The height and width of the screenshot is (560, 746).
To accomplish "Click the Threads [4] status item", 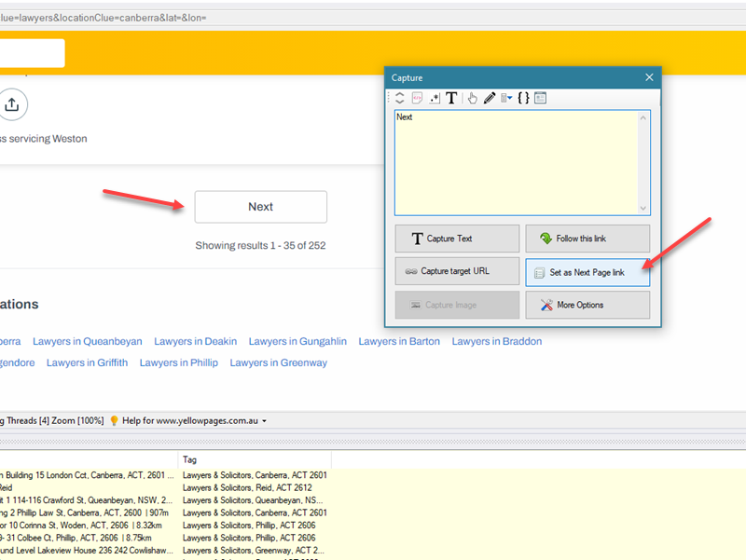I will (x=26, y=421).
